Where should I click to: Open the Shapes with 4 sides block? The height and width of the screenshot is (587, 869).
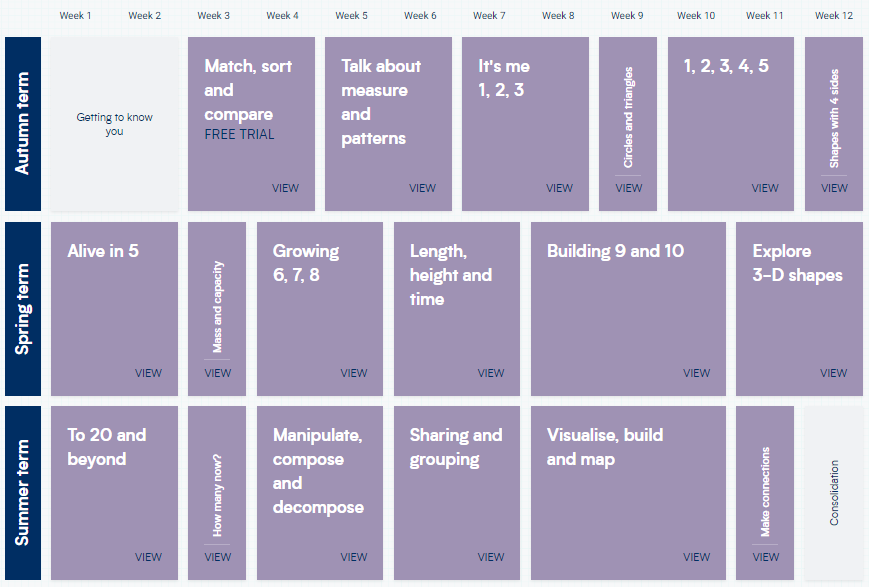(x=834, y=124)
